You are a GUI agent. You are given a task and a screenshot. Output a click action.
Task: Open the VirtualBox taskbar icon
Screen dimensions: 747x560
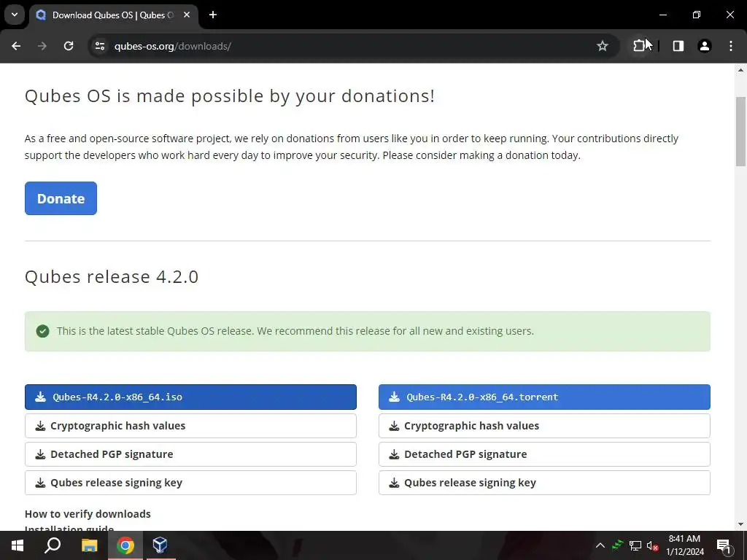(160, 545)
